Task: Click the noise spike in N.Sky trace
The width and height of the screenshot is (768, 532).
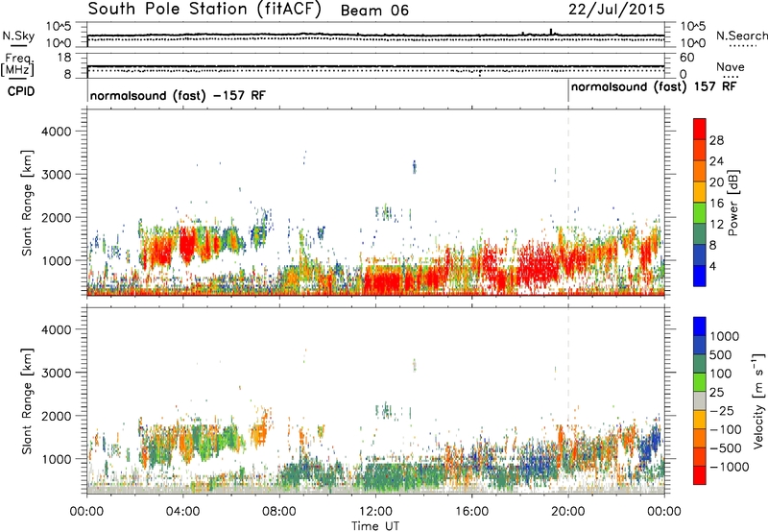Action: click(551, 32)
